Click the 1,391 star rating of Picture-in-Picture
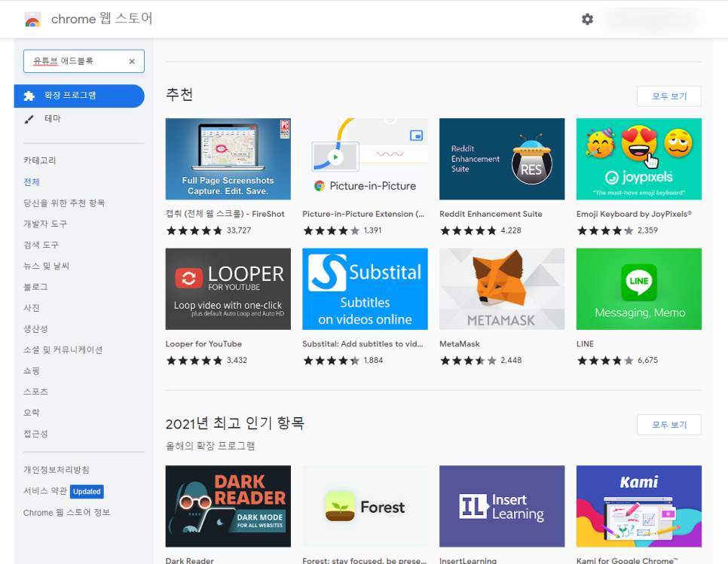Screen dimensions: 728x564 (x=342, y=230)
